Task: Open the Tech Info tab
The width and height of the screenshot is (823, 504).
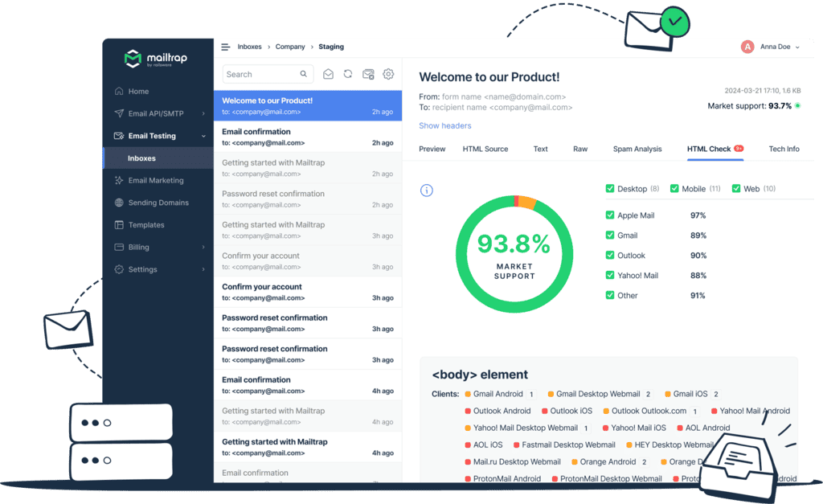Action: tap(784, 149)
